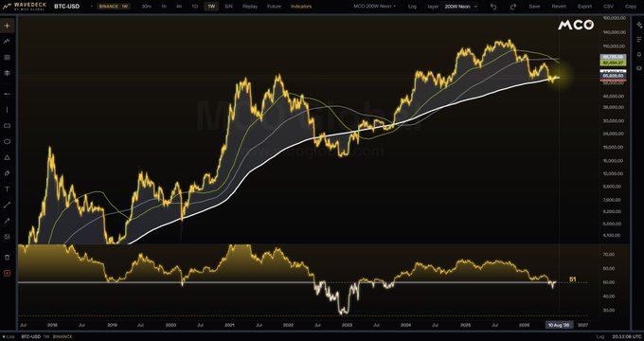Toggle the Log scale in top toolbar
Viewport: 644px width, 341px height.
coord(412,7)
